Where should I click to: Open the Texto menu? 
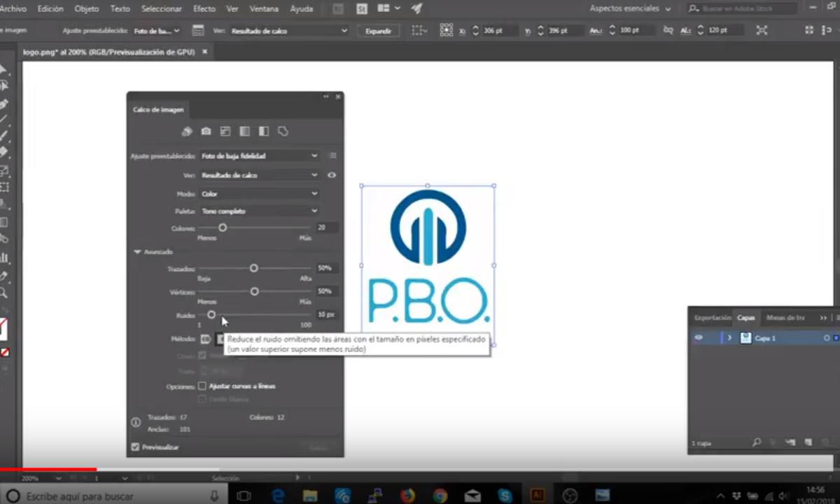tap(120, 9)
